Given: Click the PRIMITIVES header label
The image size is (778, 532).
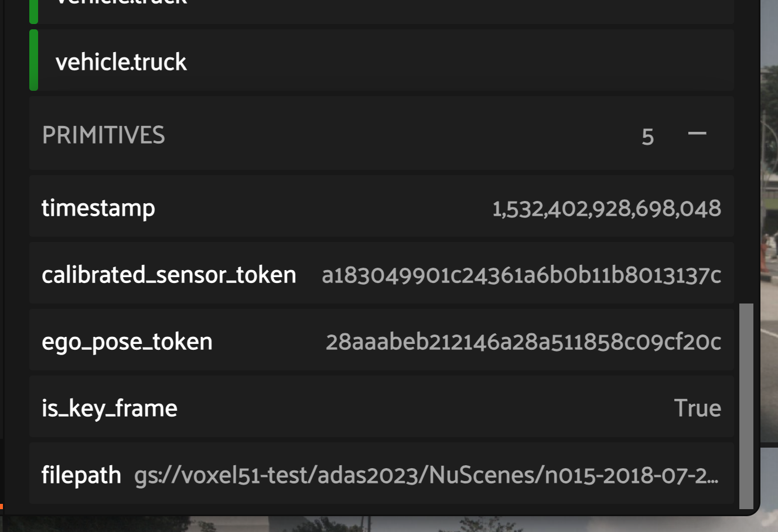Looking at the screenshot, I should point(104,135).
